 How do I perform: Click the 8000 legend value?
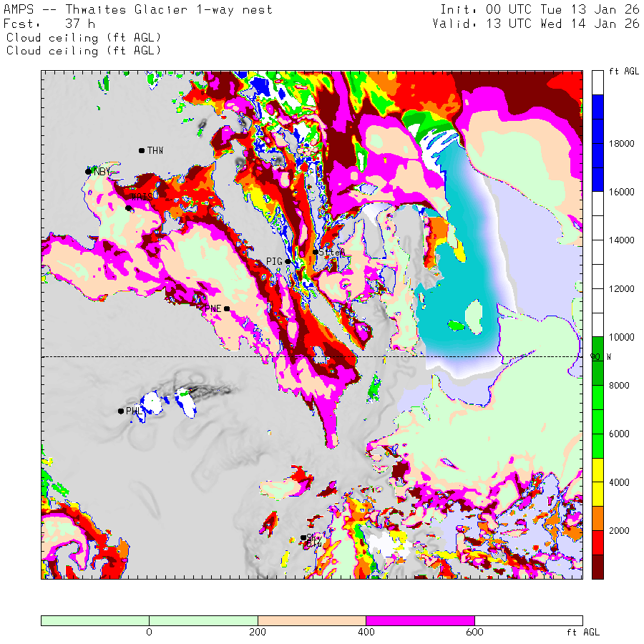click(x=619, y=385)
